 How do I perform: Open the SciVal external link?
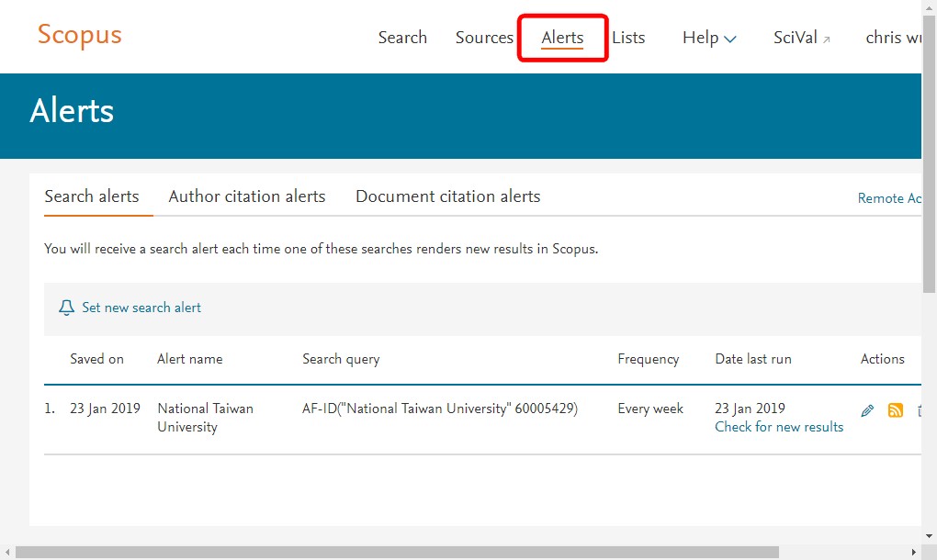[801, 38]
